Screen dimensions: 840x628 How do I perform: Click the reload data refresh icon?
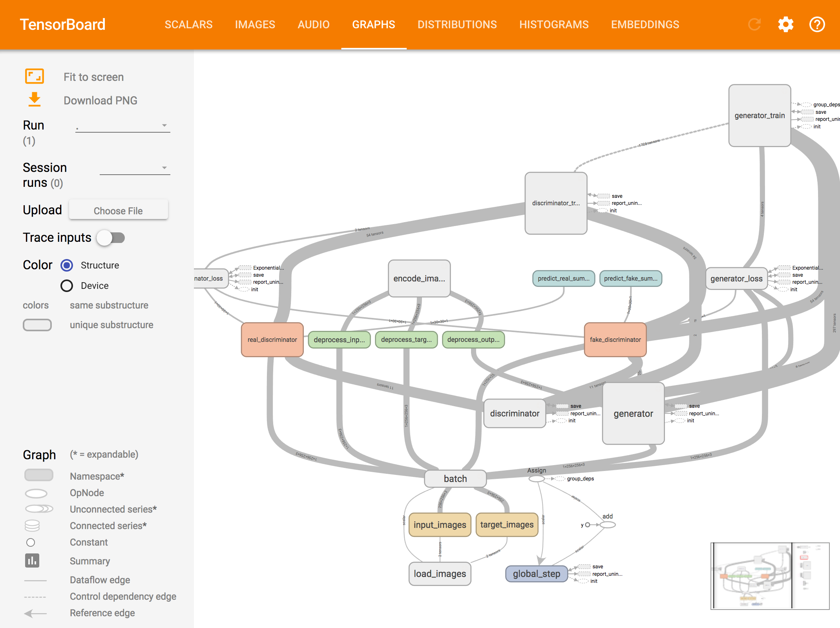[x=754, y=24]
